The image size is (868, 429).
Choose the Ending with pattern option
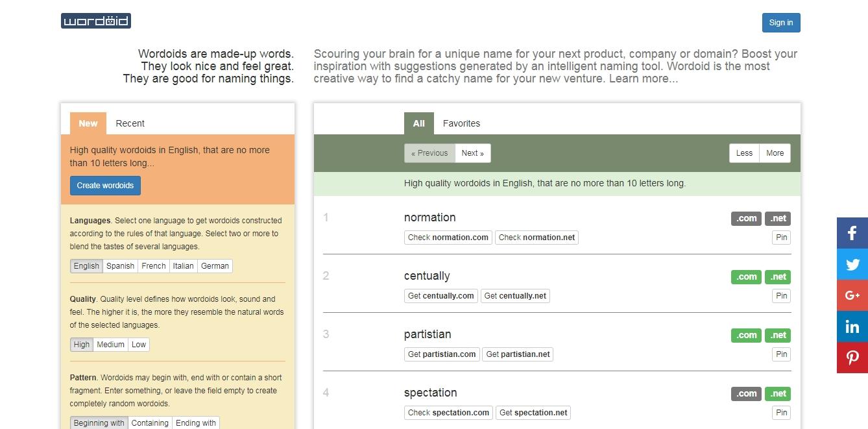click(195, 423)
